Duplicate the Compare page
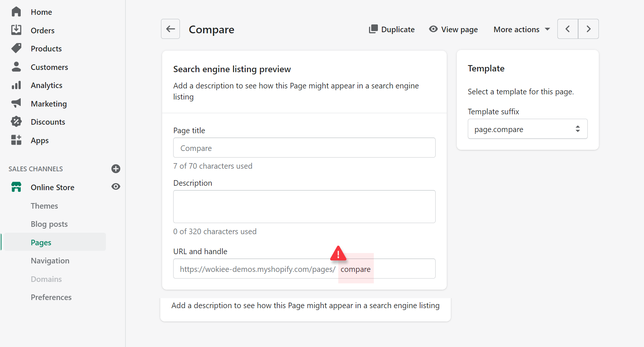The image size is (644, 347). 392,29
